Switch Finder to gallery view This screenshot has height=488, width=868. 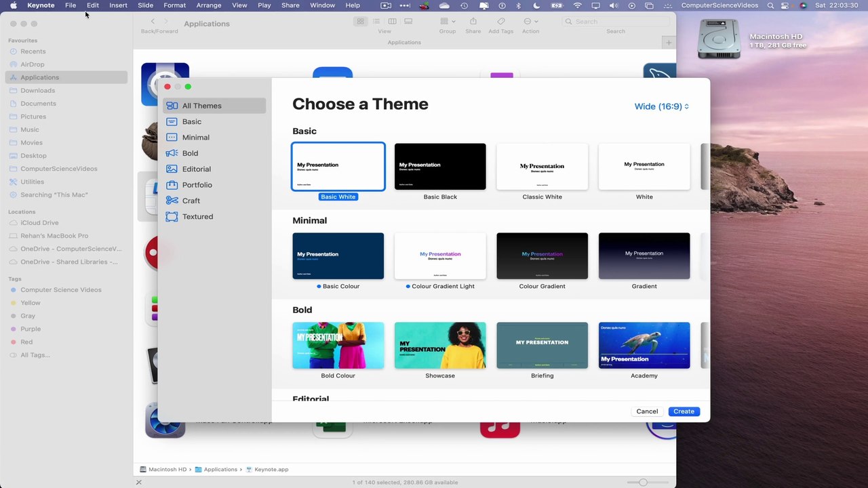[x=408, y=22]
